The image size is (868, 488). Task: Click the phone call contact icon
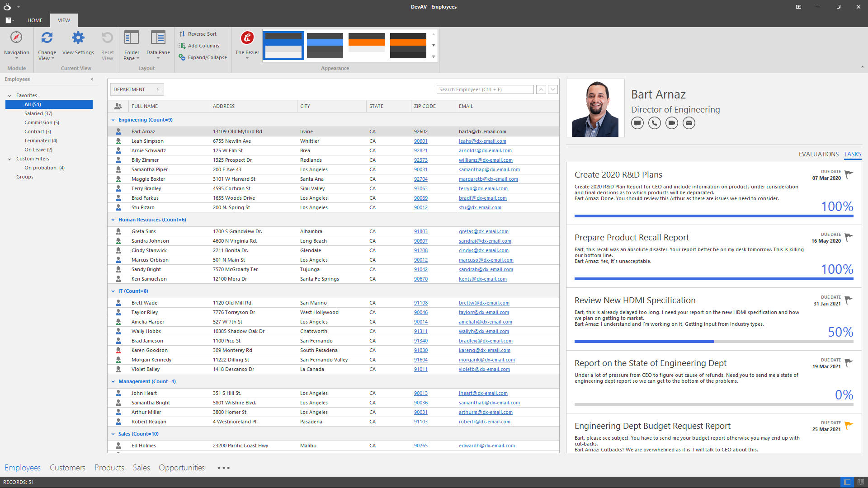coord(655,123)
